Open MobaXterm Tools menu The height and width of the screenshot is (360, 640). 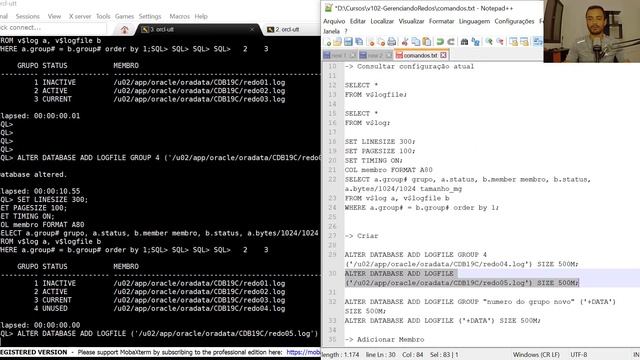[103, 16]
